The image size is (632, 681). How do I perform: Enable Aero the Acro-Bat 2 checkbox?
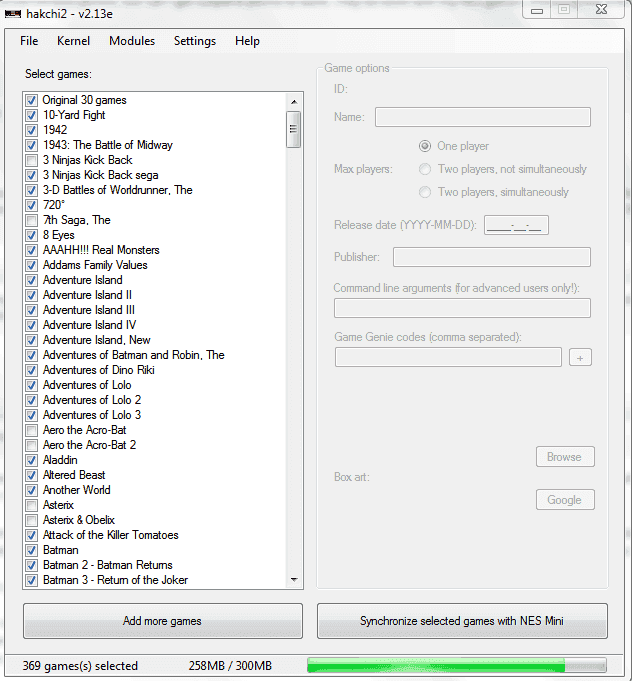coord(31,445)
